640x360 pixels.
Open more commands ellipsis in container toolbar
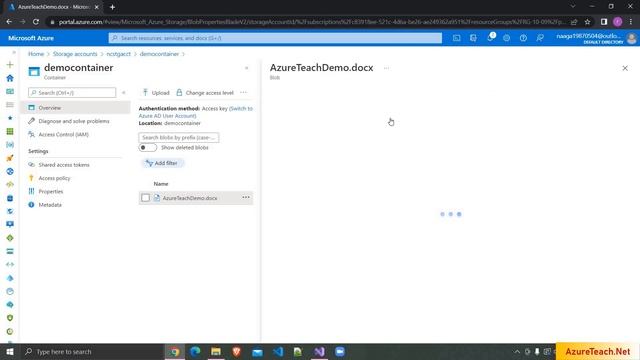(x=244, y=92)
